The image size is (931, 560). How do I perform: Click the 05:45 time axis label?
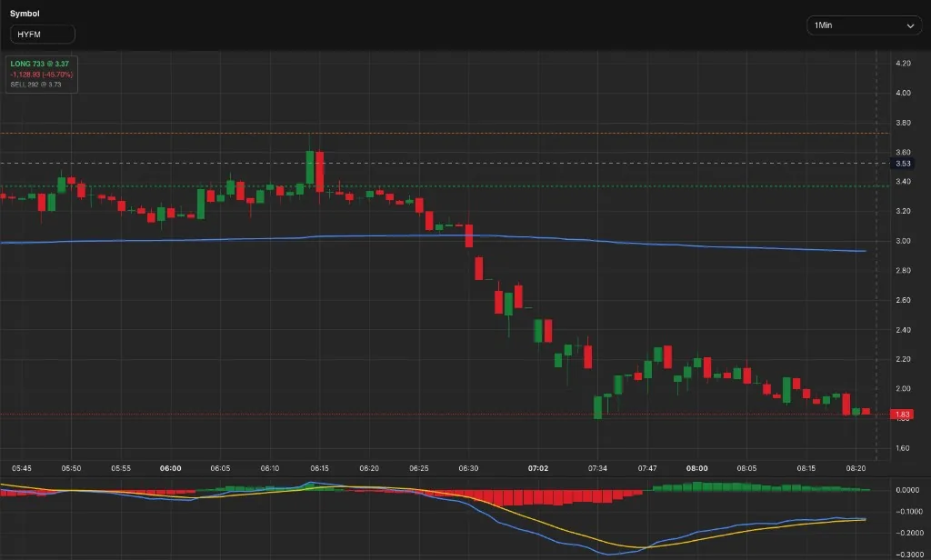point(22,468)
